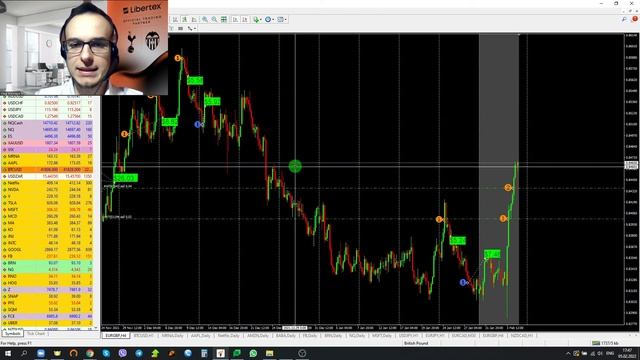
Task: Open the AAPL,Daily chart tab
Action: coord(200,336)
